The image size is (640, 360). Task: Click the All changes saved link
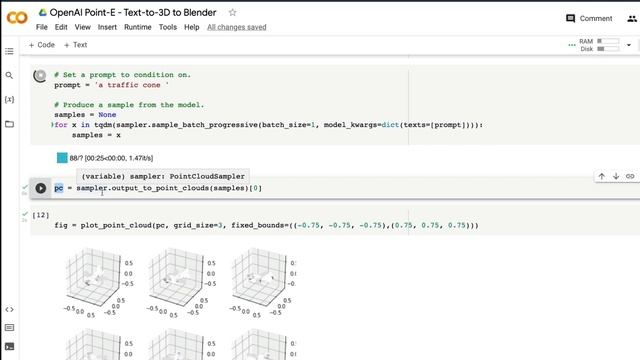coord(236,27)
